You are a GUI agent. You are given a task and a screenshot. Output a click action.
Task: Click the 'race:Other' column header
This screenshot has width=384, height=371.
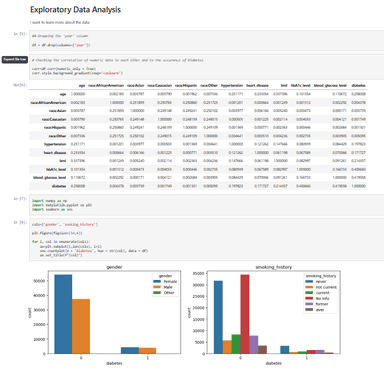(209, 85)
